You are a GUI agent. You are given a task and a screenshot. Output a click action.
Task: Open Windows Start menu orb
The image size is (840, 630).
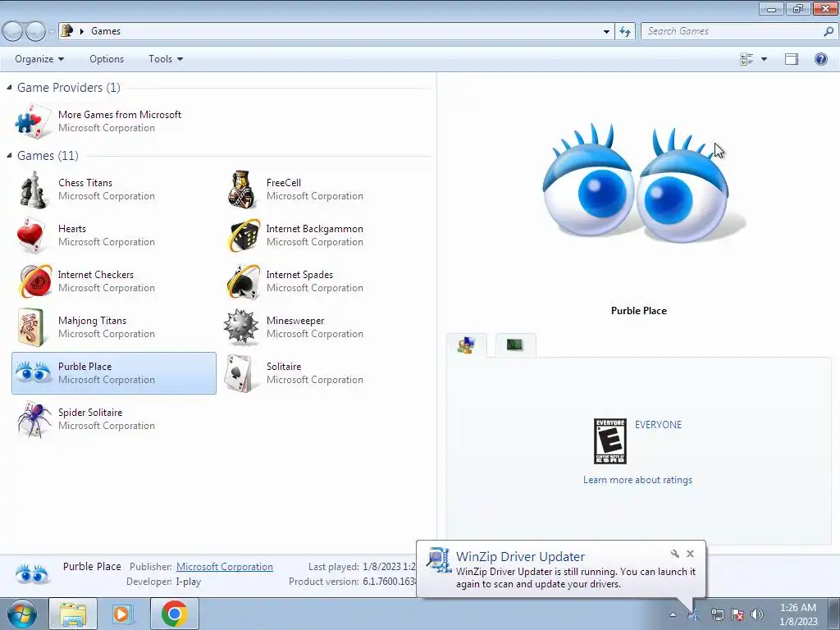pos(22,614)
